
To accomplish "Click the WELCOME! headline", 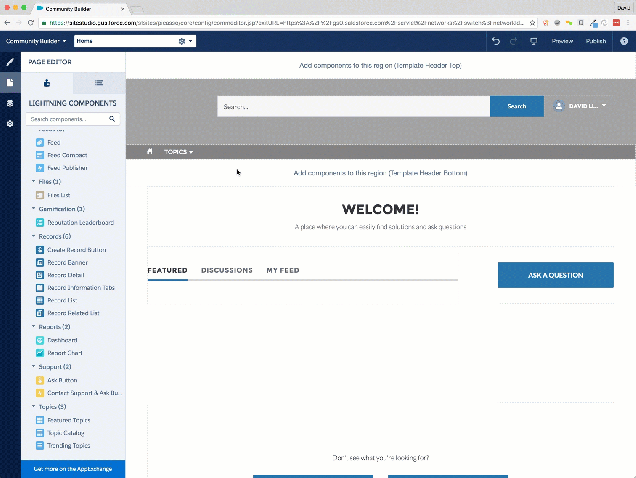I will [x=380, y=209].
